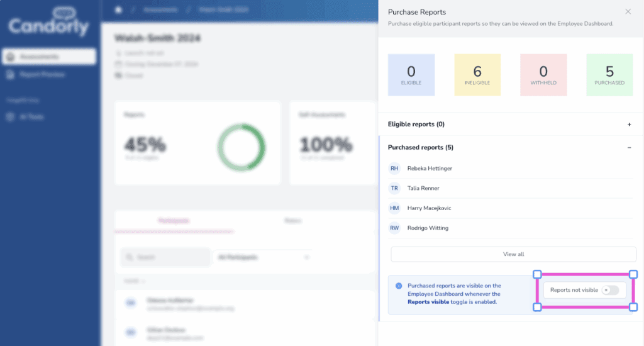Click the RH avatar for Rebeka Hettinger
Viewport: 644px width, 346px height.
[x=394, y=169]
